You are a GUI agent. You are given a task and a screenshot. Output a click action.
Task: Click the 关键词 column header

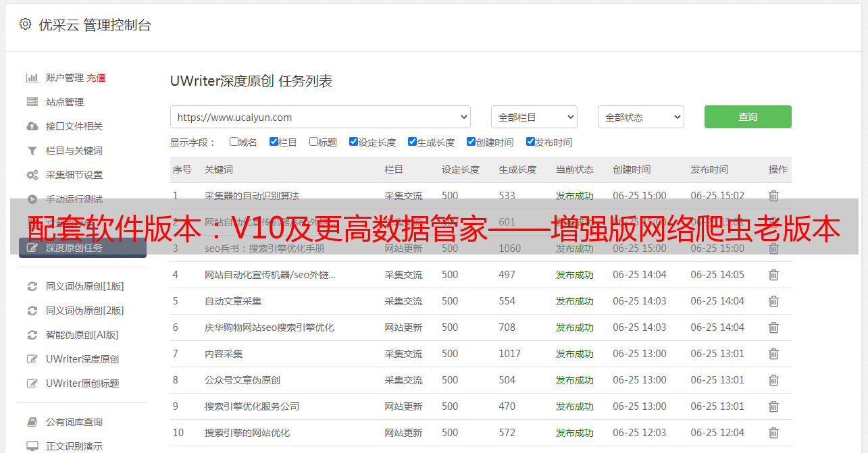(x=219, y=169)
